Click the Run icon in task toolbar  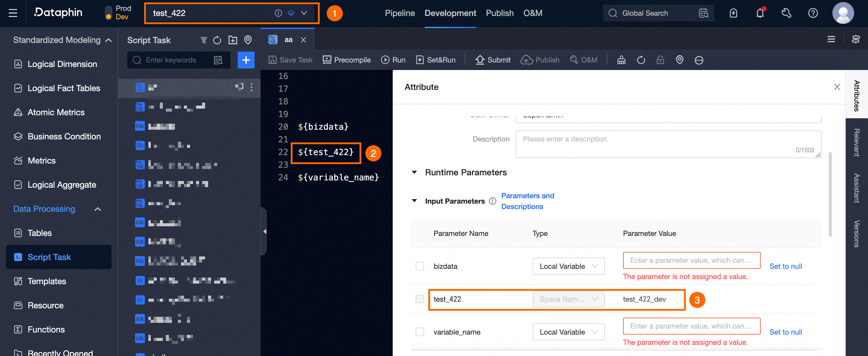(x=385, y=60)
